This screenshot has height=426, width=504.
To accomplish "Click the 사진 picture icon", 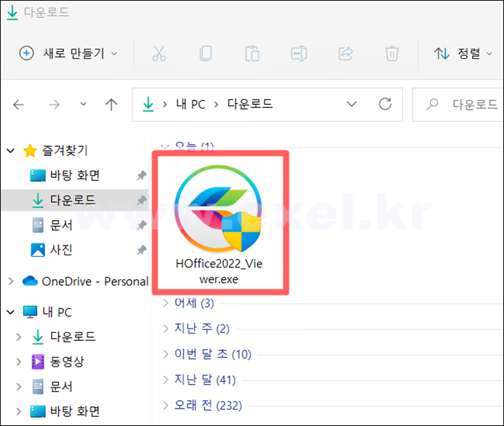I will [x=38, y=250].
